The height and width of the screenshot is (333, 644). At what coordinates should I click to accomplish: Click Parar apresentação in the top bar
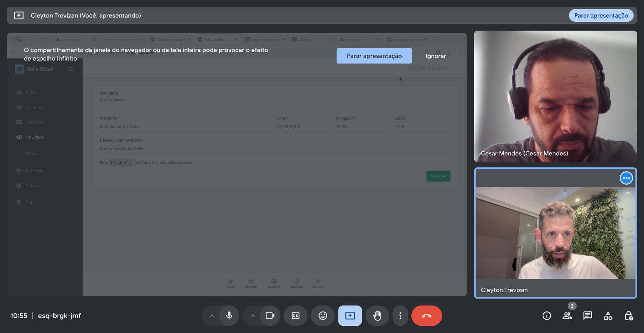601,15
